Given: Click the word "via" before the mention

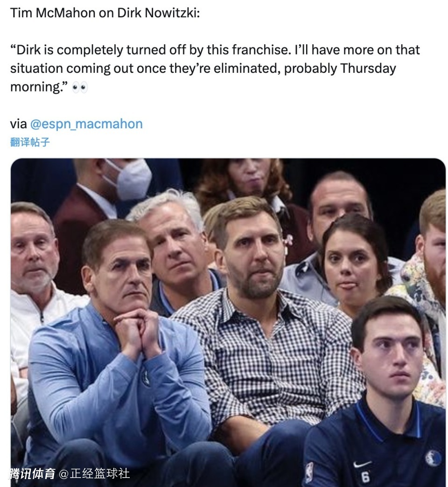Looking at the screenshot, I should (18, 124).
